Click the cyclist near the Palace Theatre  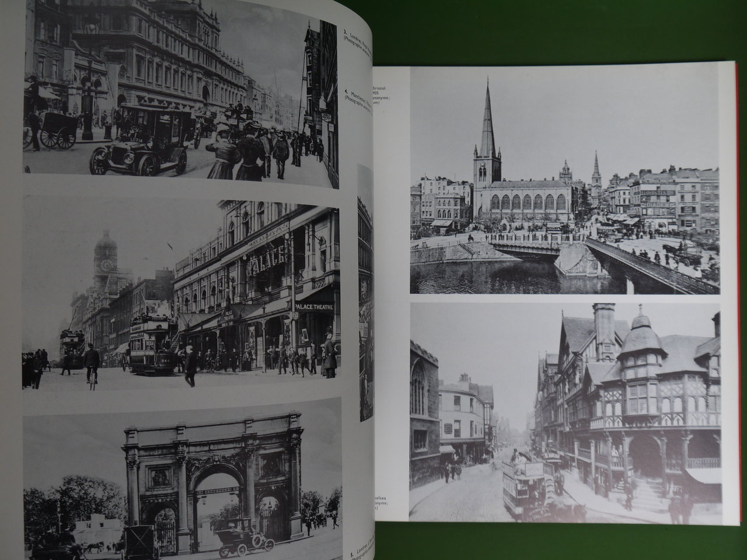coord(90,365)
